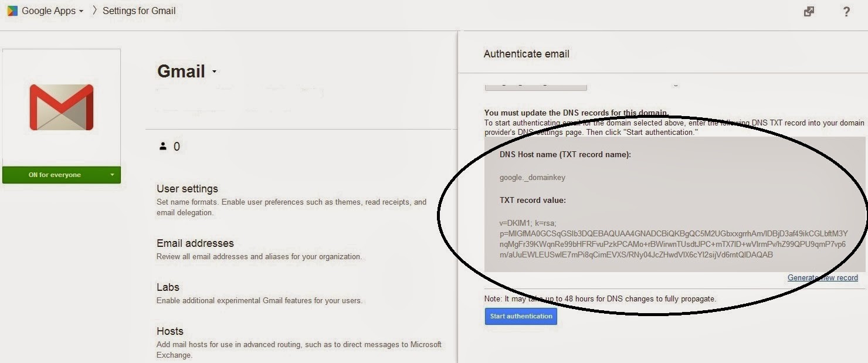
Task: Open the Google Apps dropdown menu
Action: (52, 11)
